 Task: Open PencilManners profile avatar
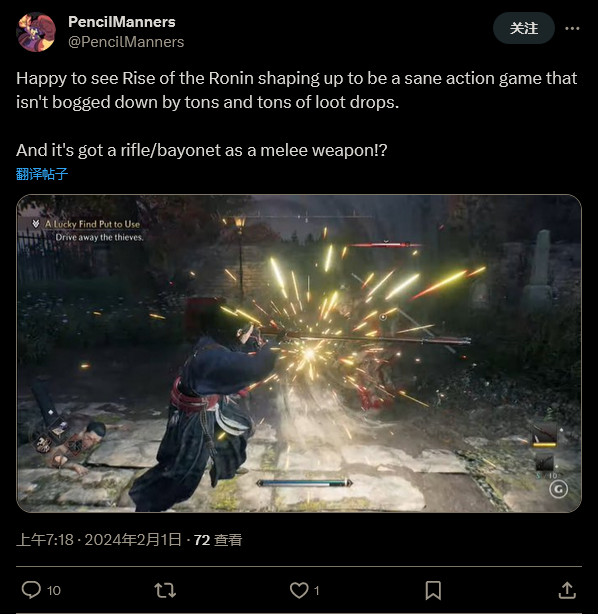36,32
